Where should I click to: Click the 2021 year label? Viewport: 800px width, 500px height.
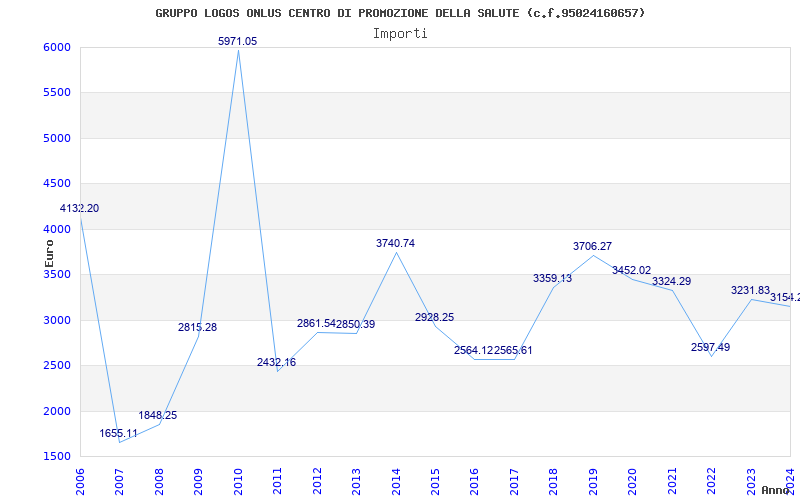pos(672,482)
